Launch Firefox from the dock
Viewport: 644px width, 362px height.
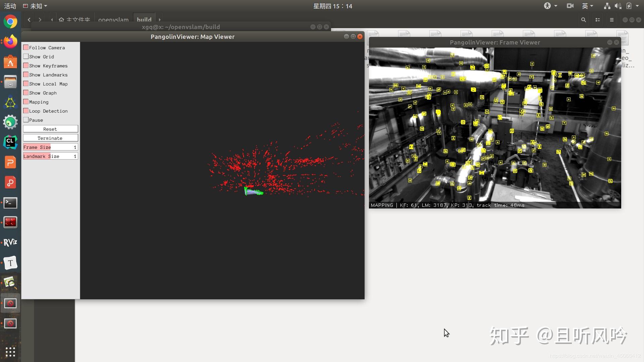[10, 42]
